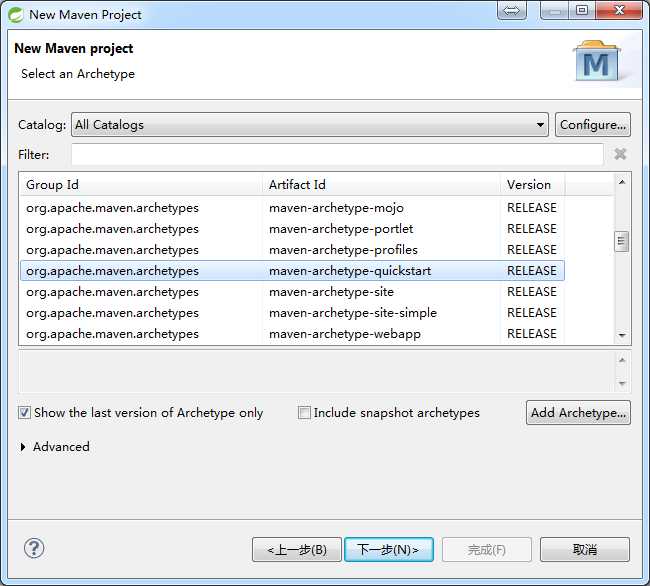This screenshot has width=650, height=586.
Task: Cancel the wizard with 取消 button
Action: (585, 550)
